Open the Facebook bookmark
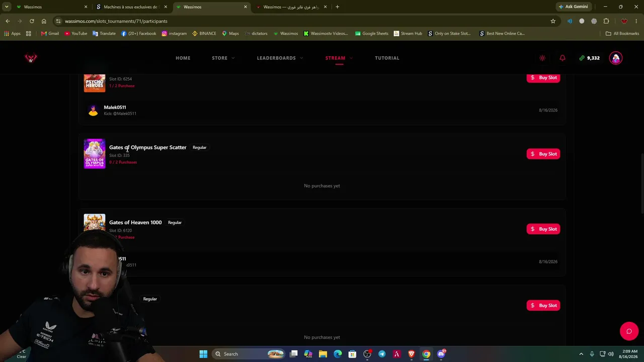Viewport: 644px width, 362px height. pos(138,34)
